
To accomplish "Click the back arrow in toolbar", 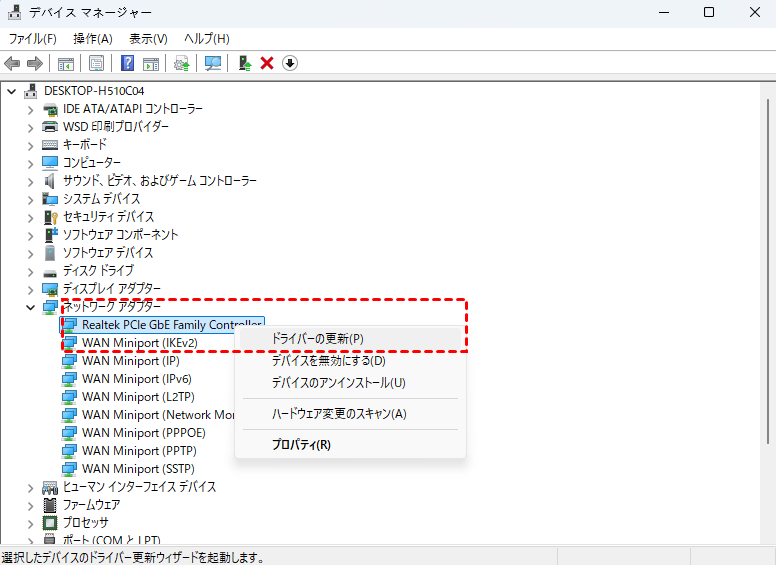I will [13, 63].
